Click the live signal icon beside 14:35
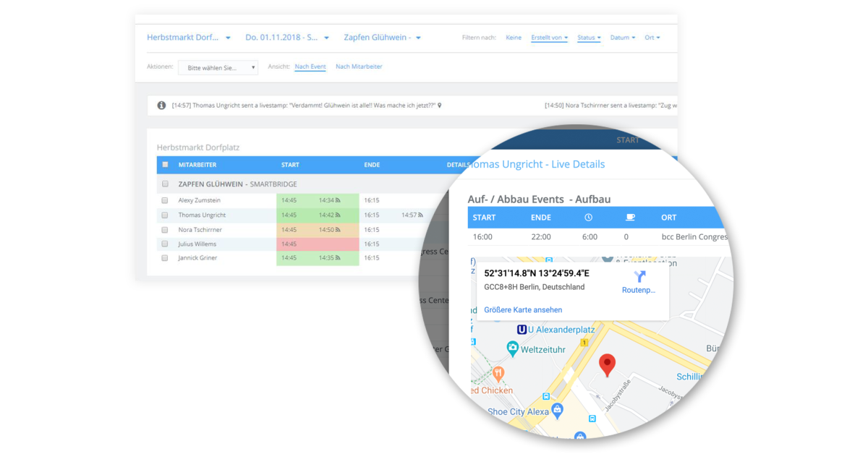 [338, 257]
